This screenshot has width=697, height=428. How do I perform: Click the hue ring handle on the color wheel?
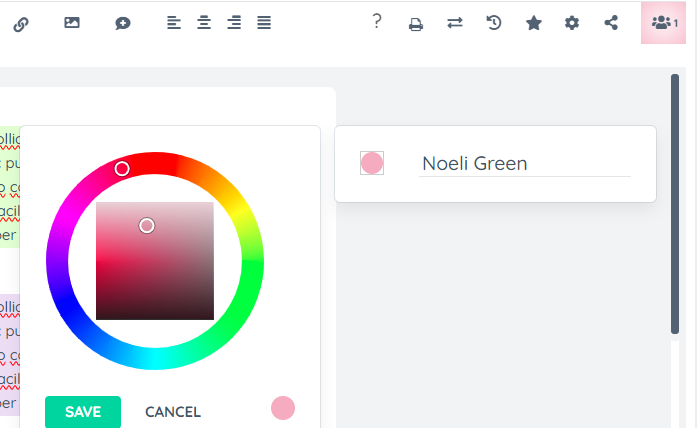(x=122, y=169)
